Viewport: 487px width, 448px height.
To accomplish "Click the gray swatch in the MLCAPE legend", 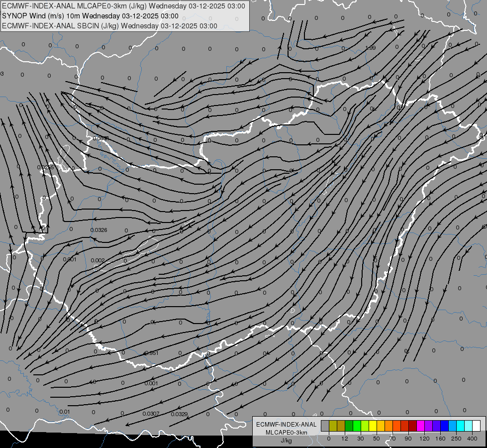I will point(325,426).
